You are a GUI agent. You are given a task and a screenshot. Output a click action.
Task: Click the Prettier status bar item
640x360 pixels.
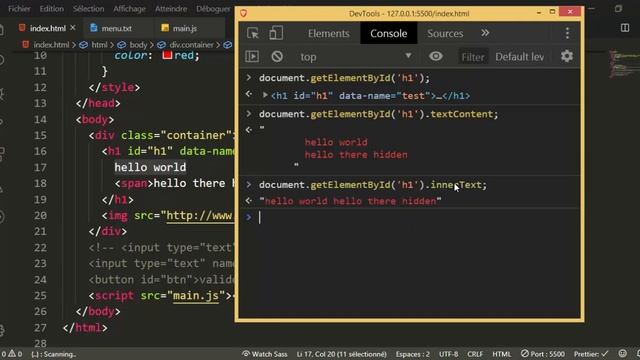point(591,354)
